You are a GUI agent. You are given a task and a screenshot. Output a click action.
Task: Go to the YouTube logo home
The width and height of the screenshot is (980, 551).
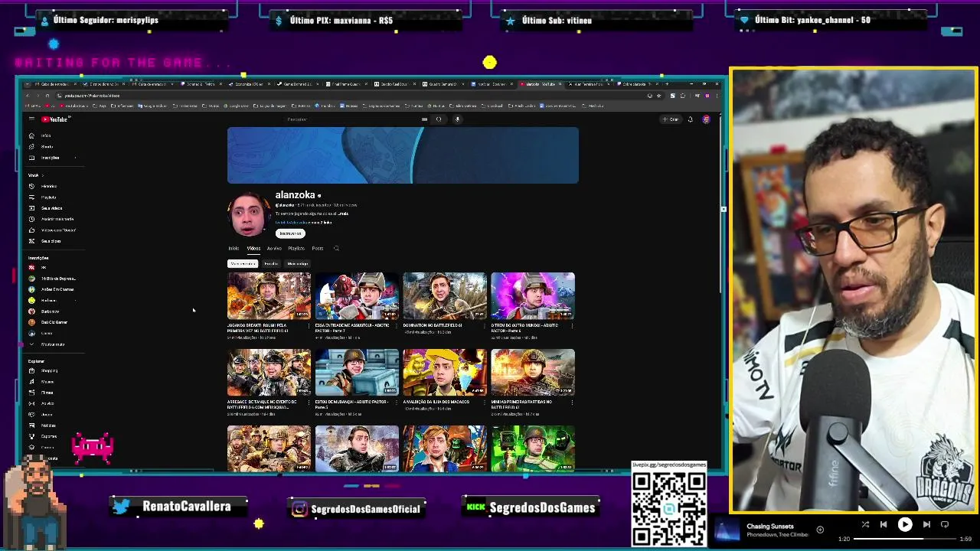(x=55, y=119)
